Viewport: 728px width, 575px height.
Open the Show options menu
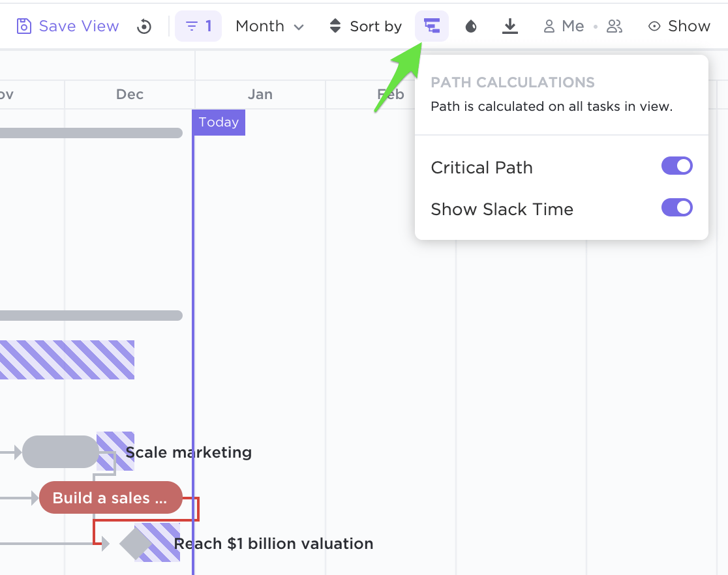pos(679,26)
